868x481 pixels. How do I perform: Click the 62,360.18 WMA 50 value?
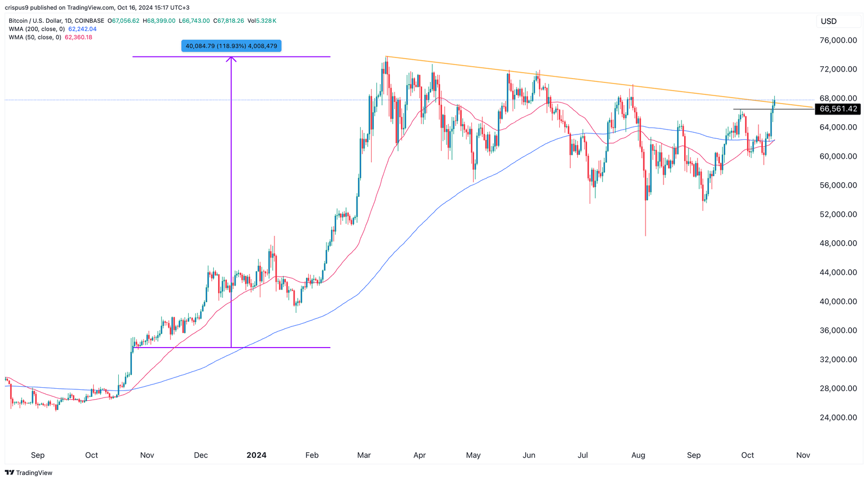(79, 37)
